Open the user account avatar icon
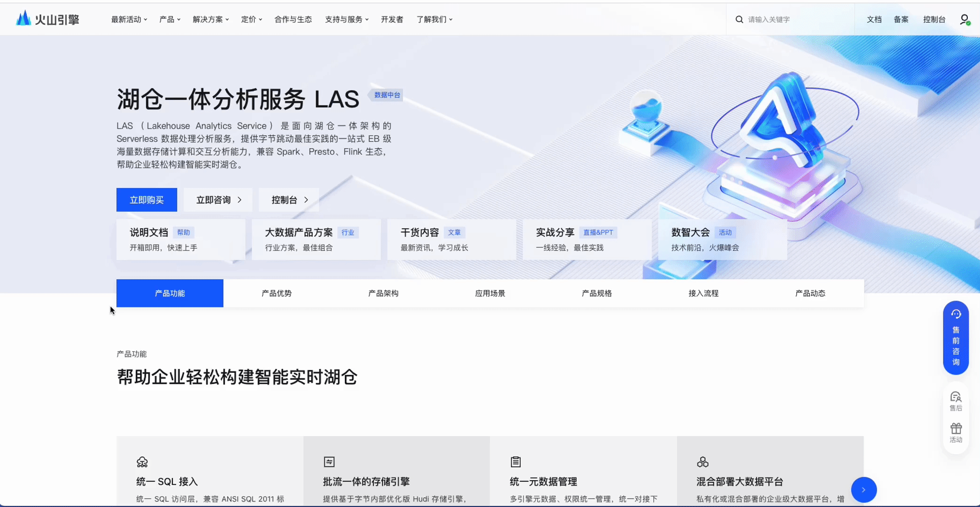 click(964, 19)
